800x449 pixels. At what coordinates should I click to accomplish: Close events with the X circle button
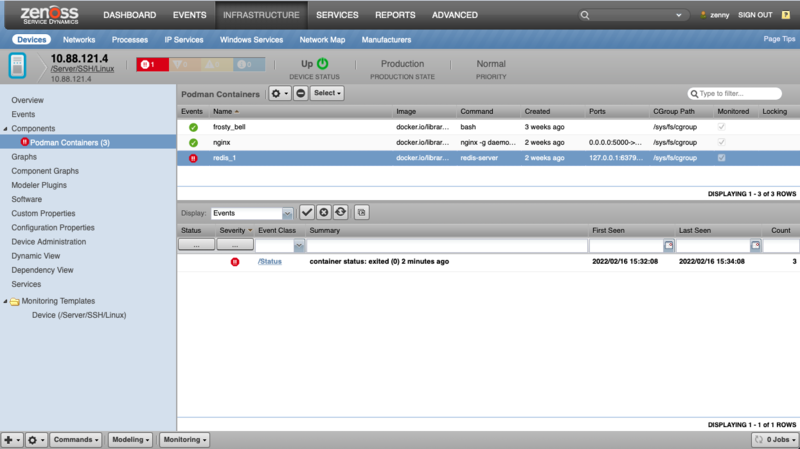pyautogui.click(x=323, y=212)
